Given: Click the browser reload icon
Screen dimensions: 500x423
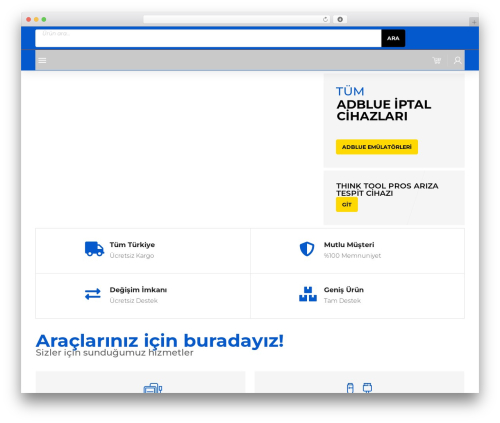Looking at the screenshot, I should [x=325, y=19].
